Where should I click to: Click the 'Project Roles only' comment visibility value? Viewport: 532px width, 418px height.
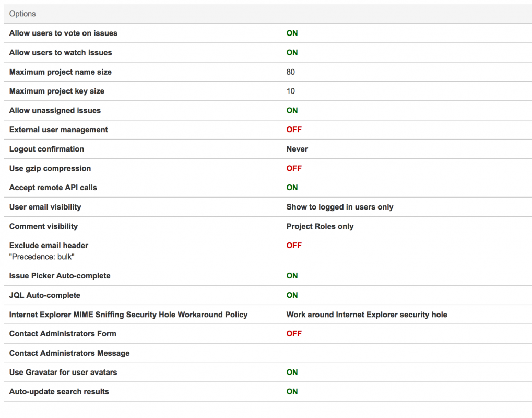[320, 226]
